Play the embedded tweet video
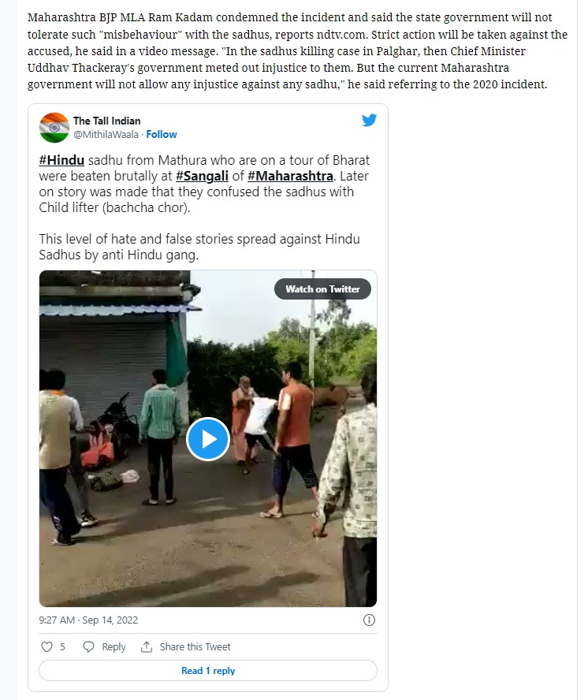The width and height of the screenshot is (588, 700). (208, 439)
